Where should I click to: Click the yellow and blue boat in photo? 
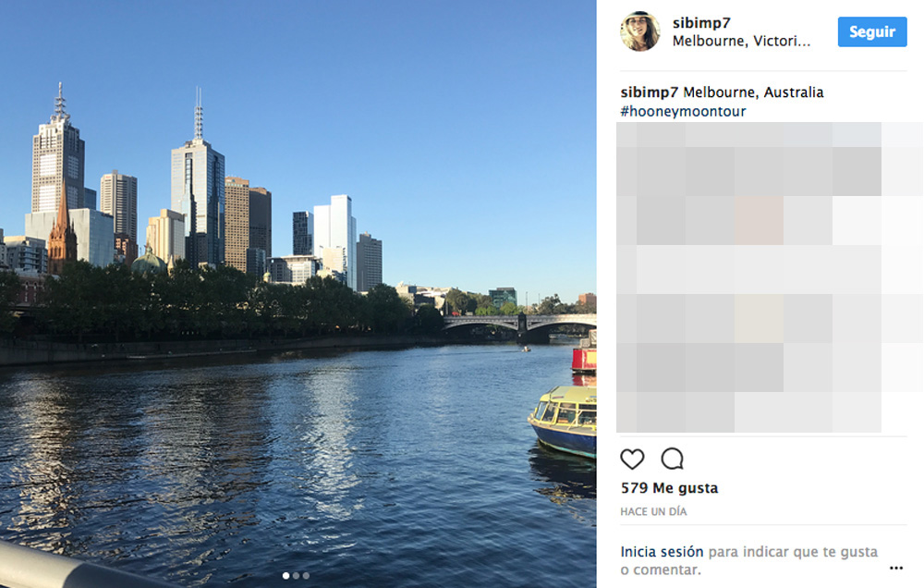[564, 421]
